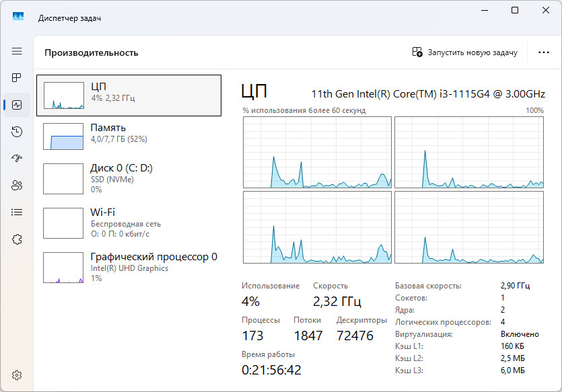Click the Wi-Fi mini graph thumbnail
The width and height of the screenshot is (562, 392).
(63, 223)
